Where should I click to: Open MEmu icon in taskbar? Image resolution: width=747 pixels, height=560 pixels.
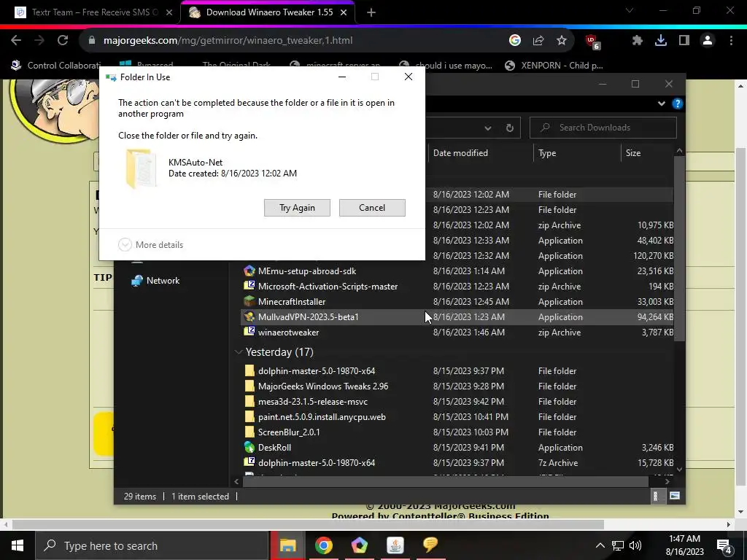[x=359, y=545]
